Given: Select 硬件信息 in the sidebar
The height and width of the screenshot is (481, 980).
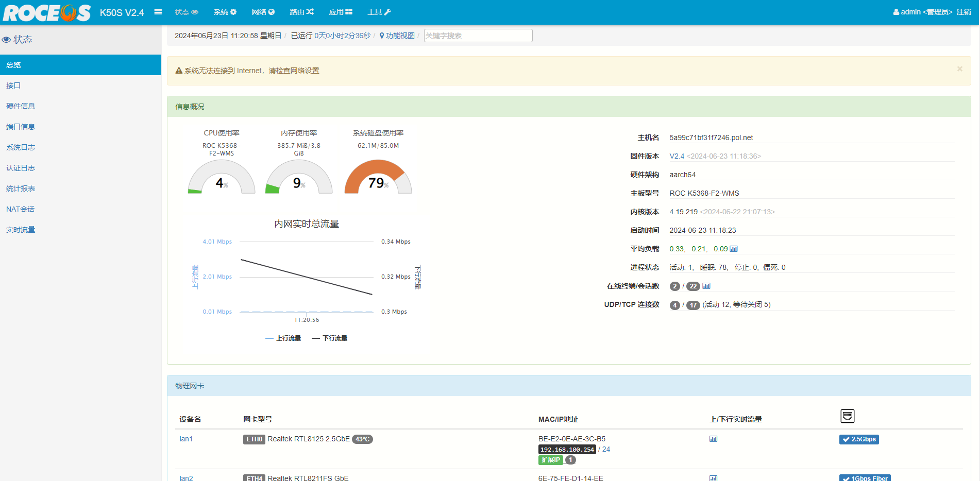Looking at the screenshot, I should point(21,106).
